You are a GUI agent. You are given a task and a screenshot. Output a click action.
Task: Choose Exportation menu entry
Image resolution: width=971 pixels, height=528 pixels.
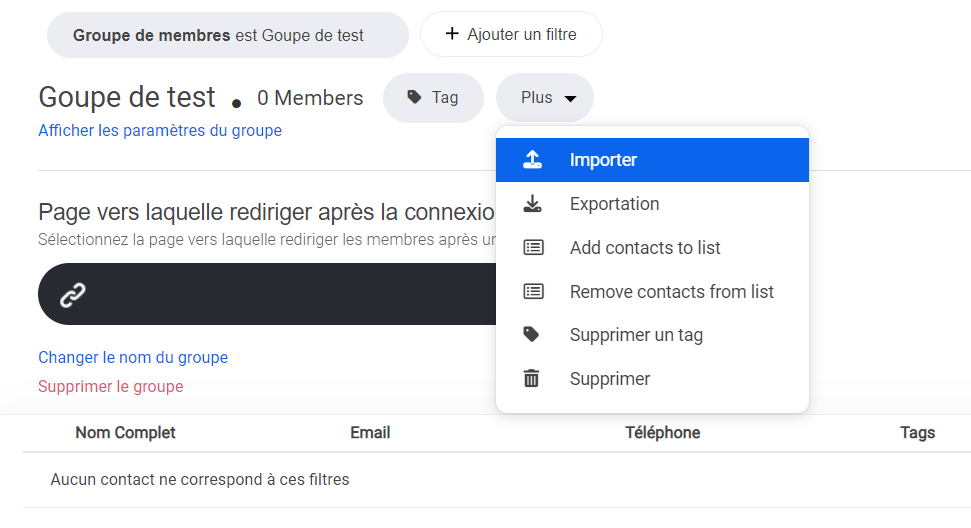(614, 204)
